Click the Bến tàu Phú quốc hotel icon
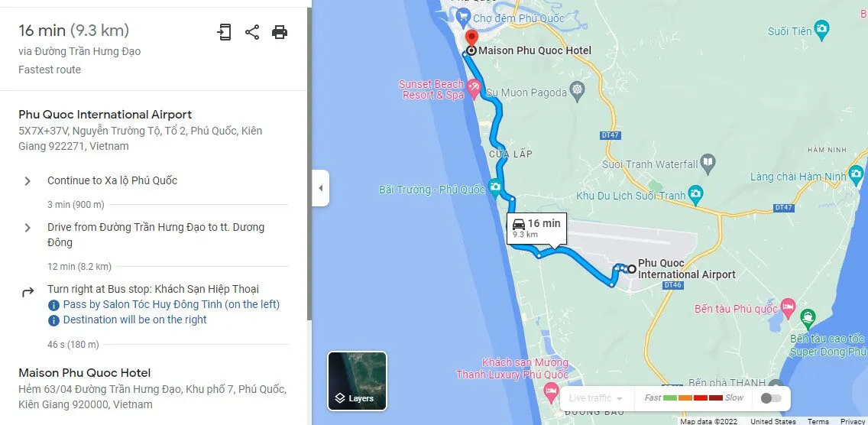Viewport: 868px width, 425px height. click(x=789, y=306)
